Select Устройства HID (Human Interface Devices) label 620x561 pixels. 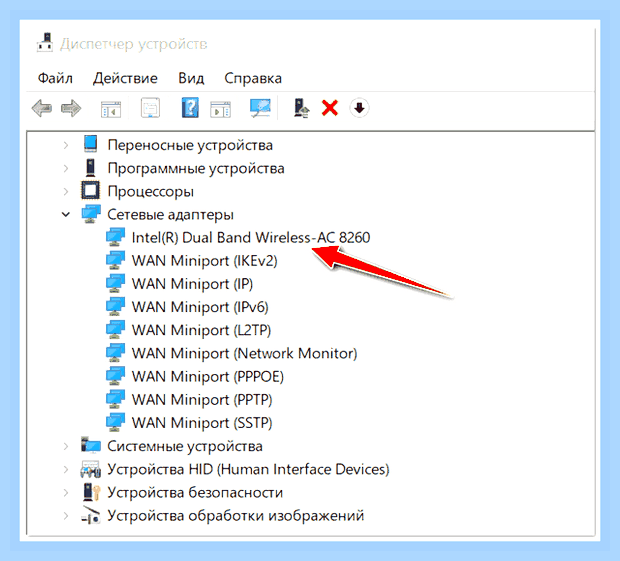coord(248,469)
